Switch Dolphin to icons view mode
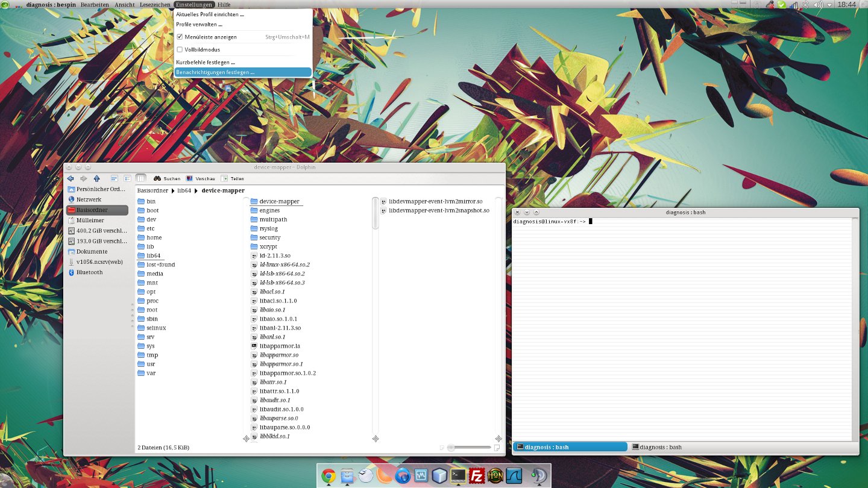868x488 pixels. (x=114, y=178)
